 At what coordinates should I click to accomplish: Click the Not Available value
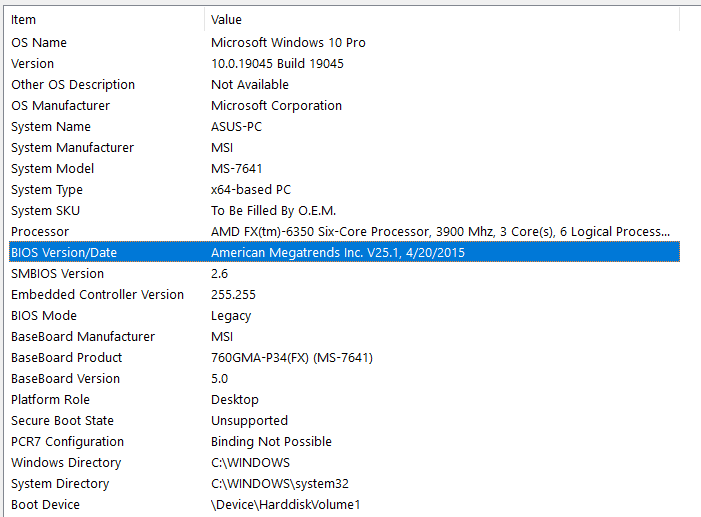(x=250, y=85)
